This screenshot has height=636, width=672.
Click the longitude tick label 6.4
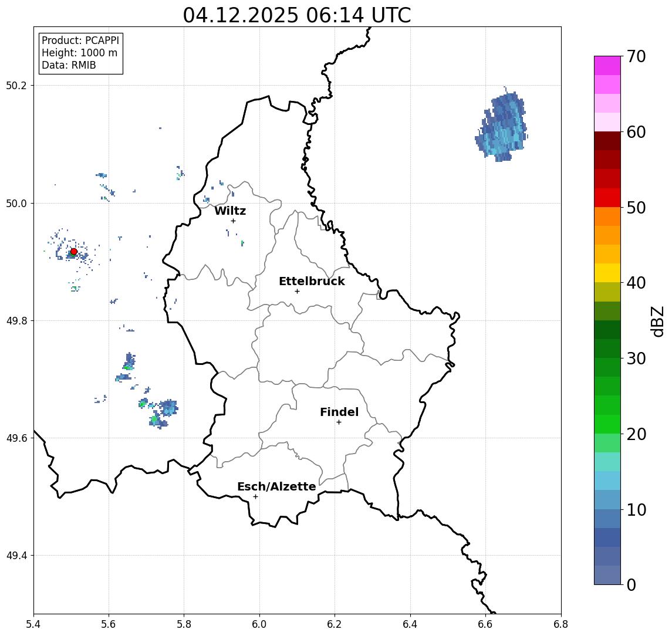pyautogui.click(x=410, y=624)
